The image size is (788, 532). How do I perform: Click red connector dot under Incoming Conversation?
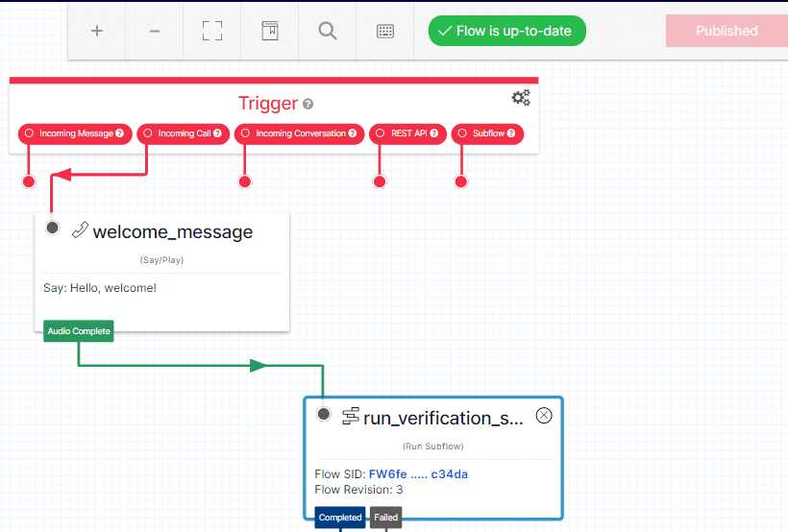[x=245, y=181]
